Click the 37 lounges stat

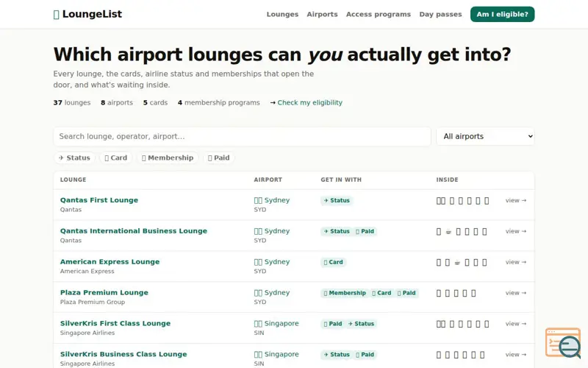pyautogui.click(x=72, y=102)
